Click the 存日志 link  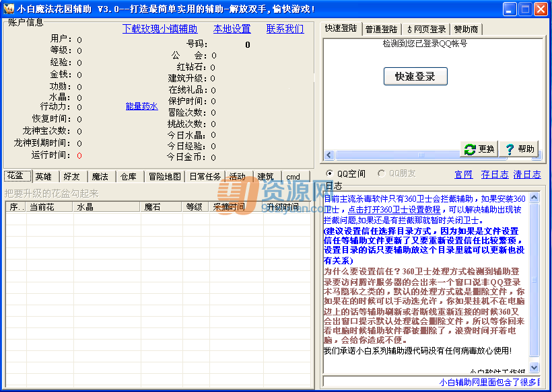495,174
